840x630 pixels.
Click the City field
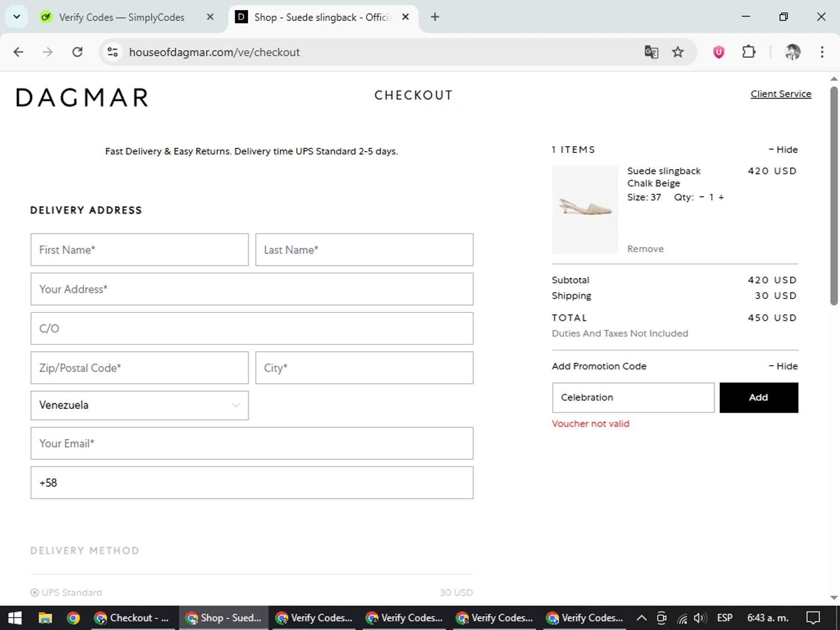tap(365, 368)
